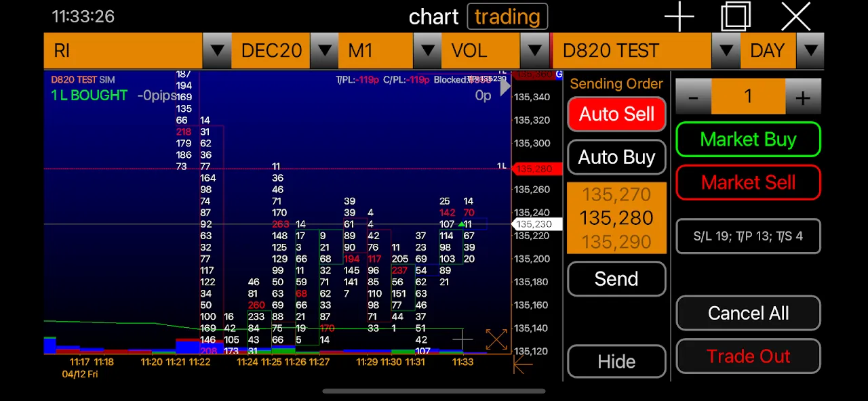Open the DEC20 contract dropdown
This screenshot has height=401, width=868.
point(325,51)
